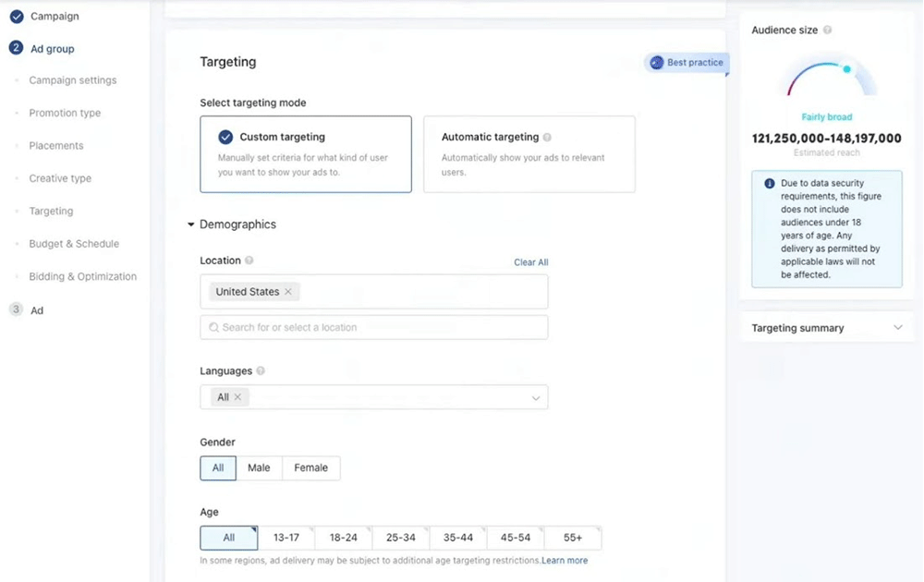Image resolution: width=924 pixels, height=582 pixels.
Task: Click the Audience size help icon
Action: (828, 30)
